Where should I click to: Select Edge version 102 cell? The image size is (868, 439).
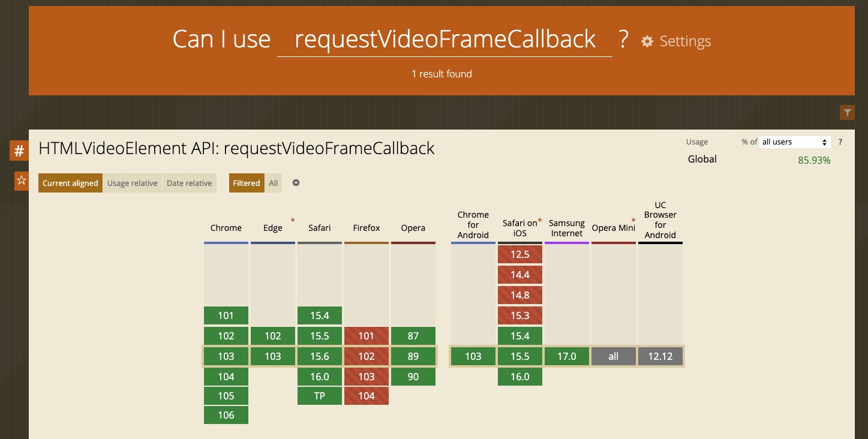point(273,336)
